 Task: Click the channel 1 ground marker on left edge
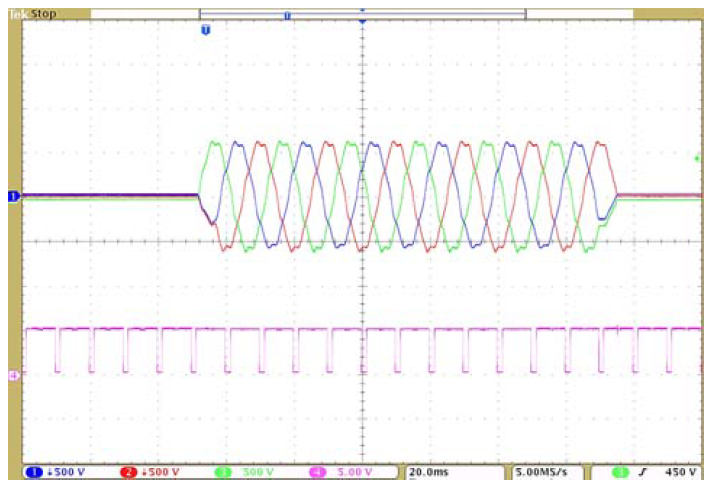click(13, 197)
